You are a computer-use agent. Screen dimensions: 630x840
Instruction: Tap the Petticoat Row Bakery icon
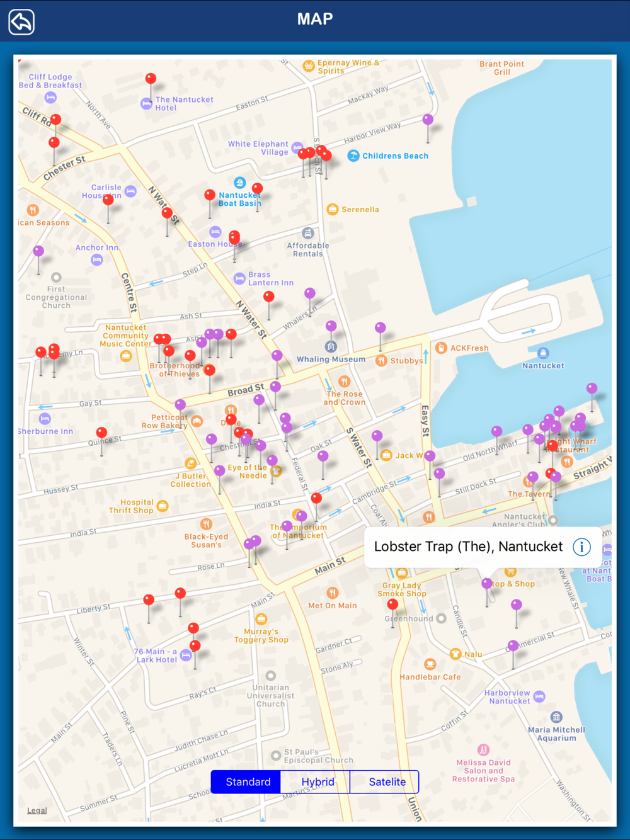pyautogui.click(x=197, y=421)
